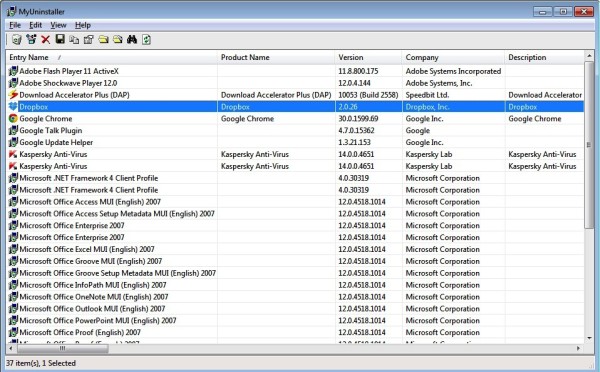Viewport: 600px width, 372px height.
Task: Click the Quiet Uninstall toolbar icon
Action: (31, 39)
